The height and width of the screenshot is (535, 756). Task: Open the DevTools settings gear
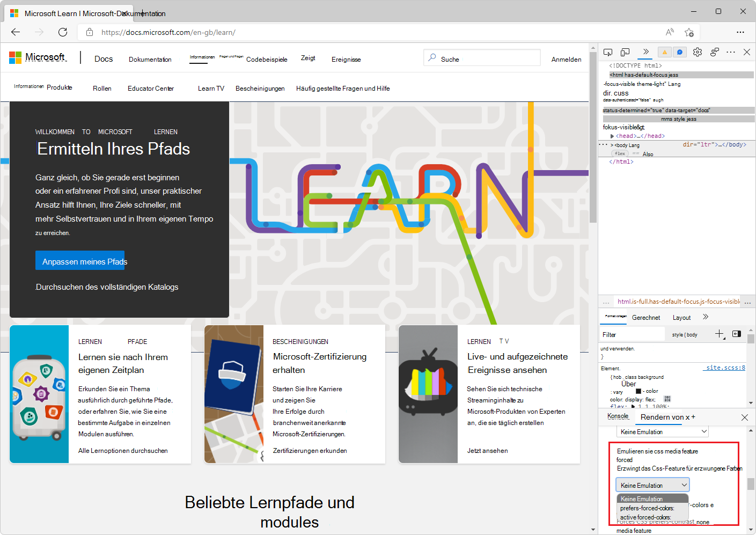click(x=698, y=52)
